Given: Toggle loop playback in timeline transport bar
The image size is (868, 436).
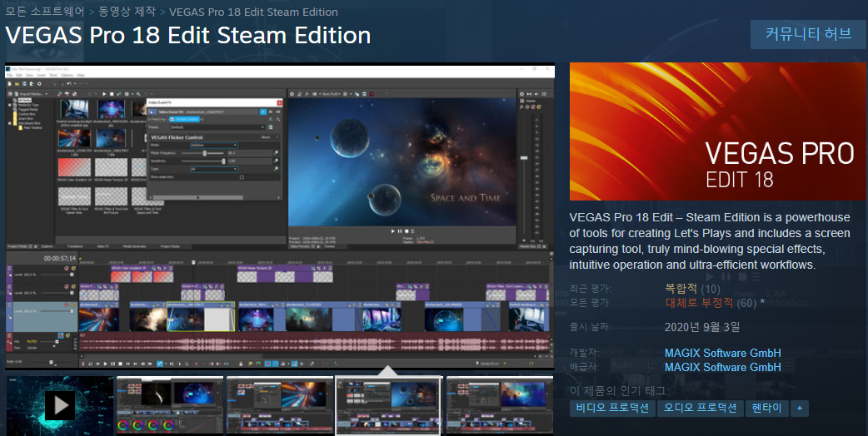Looking at the screenshot, I should tap(91, 364).
